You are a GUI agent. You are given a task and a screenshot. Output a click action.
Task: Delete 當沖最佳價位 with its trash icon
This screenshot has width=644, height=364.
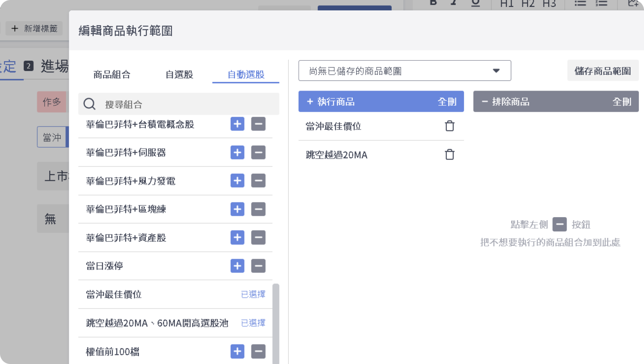450,126
